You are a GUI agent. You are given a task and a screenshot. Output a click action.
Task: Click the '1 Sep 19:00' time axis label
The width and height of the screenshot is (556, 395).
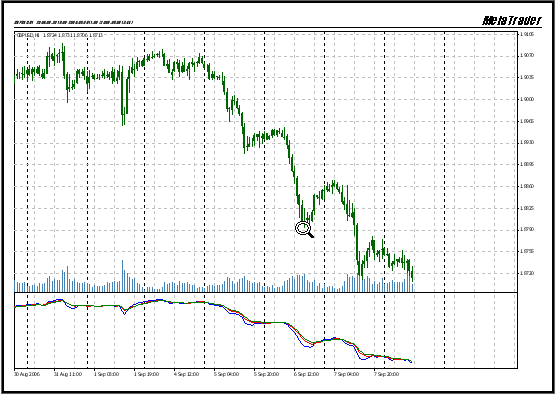pos(146,374)
